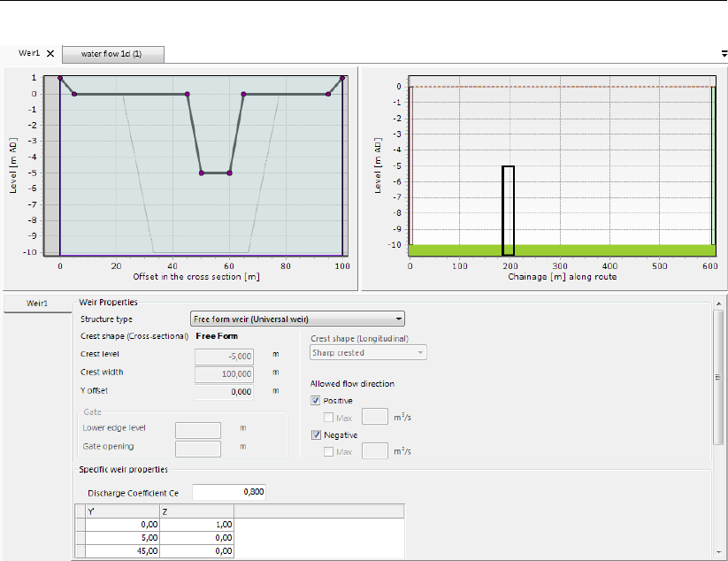Click the Crest level input field

(x=225, y=357)
